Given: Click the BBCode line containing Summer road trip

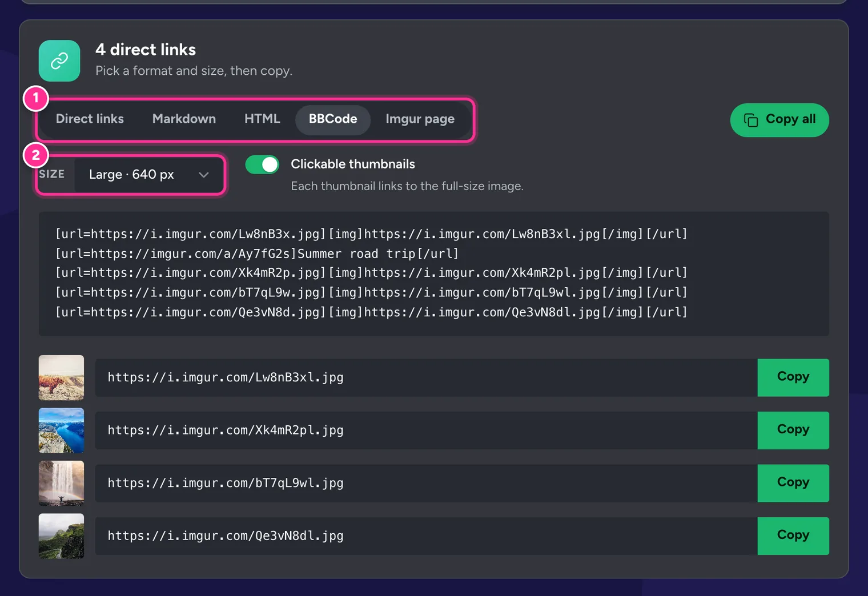Looking at the screenshot, I should tap(257, 253).
